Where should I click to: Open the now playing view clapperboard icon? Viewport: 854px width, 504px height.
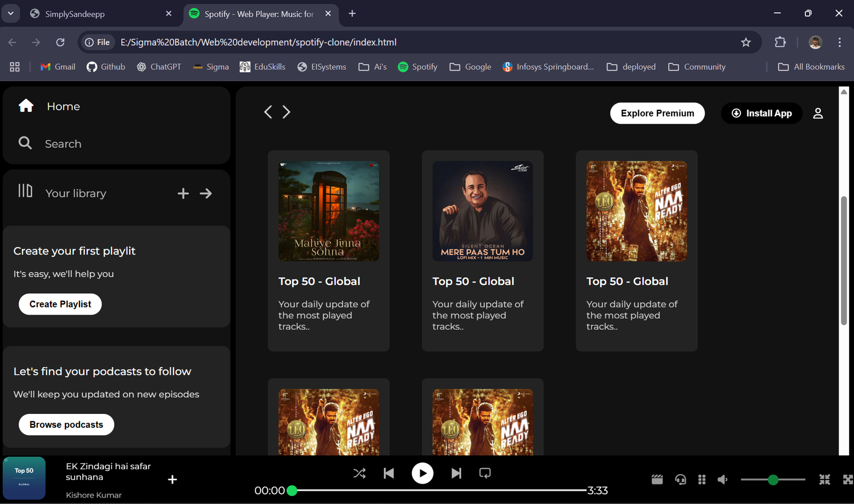coord(657,479)
